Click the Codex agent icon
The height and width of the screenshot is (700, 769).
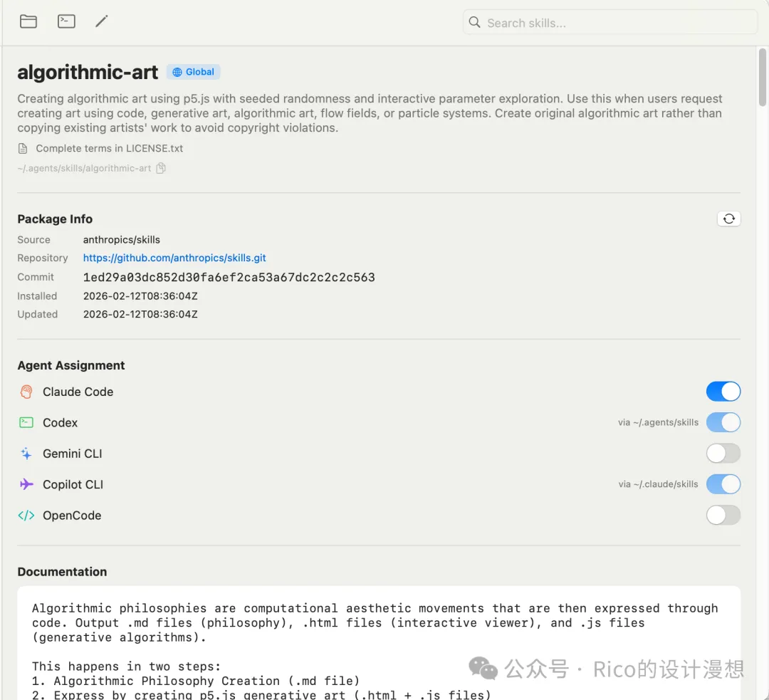point(26,422)
